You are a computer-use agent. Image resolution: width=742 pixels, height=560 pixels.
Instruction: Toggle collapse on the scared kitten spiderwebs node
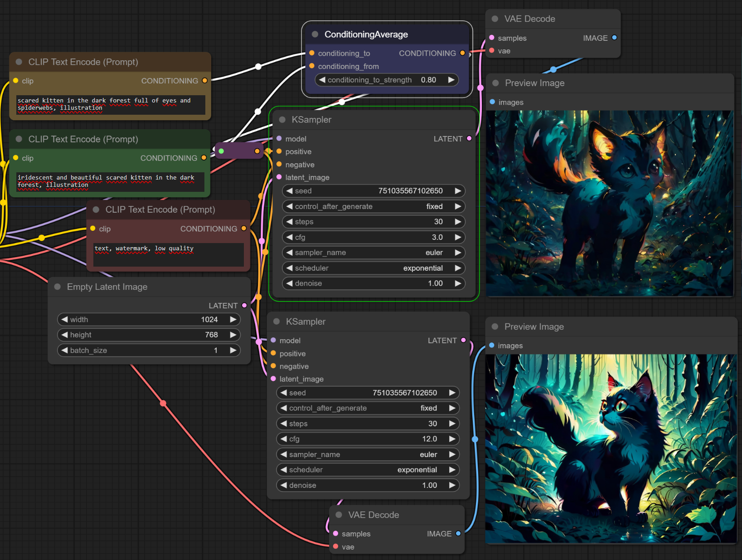[19, 62]
